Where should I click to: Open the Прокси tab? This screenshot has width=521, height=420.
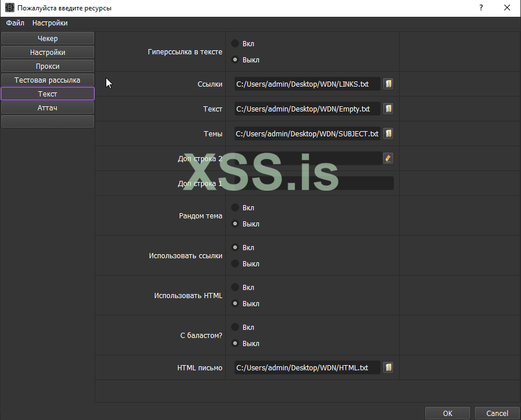[47, 66]
